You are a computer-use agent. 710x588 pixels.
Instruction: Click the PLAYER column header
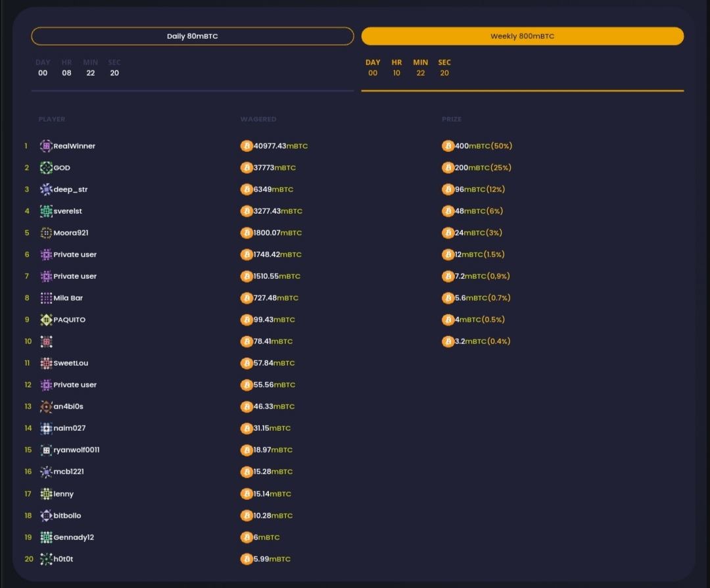[x=52, y=119]
